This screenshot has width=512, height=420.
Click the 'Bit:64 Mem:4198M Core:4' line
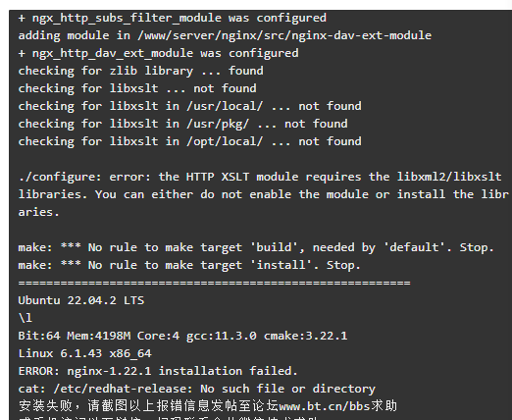pyautogui.click(x=182, y=336)
